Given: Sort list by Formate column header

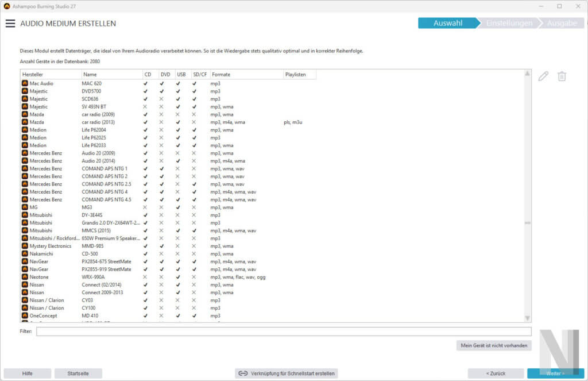Looking at the screenshot, I should click(x=245, y=75).
